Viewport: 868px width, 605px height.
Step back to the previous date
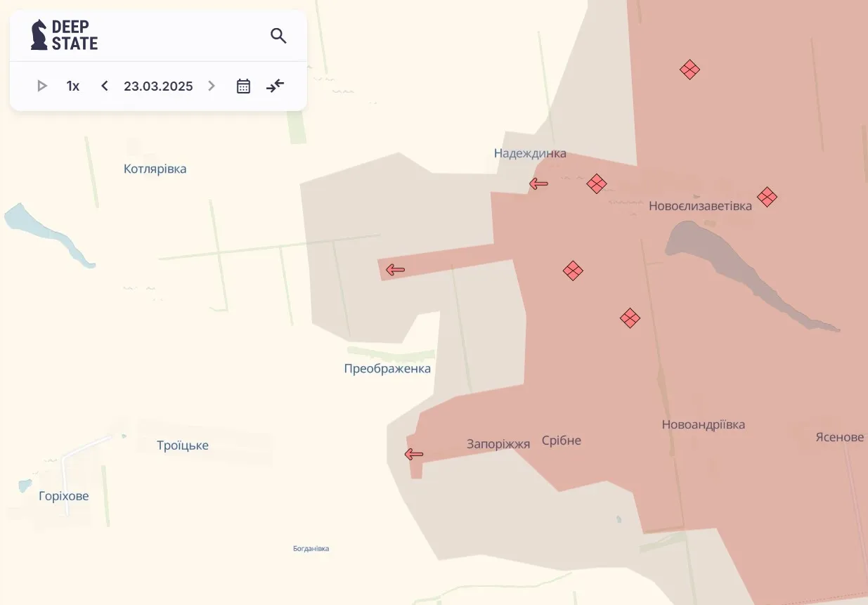pyautogui.click(x=104, y=86)
